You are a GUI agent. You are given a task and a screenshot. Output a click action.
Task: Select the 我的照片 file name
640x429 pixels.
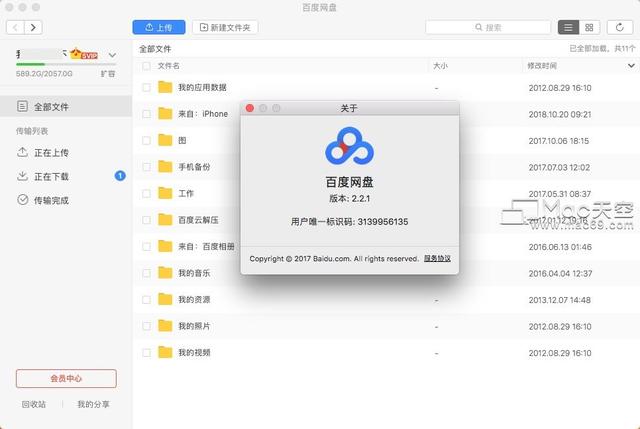click(194, 326)
